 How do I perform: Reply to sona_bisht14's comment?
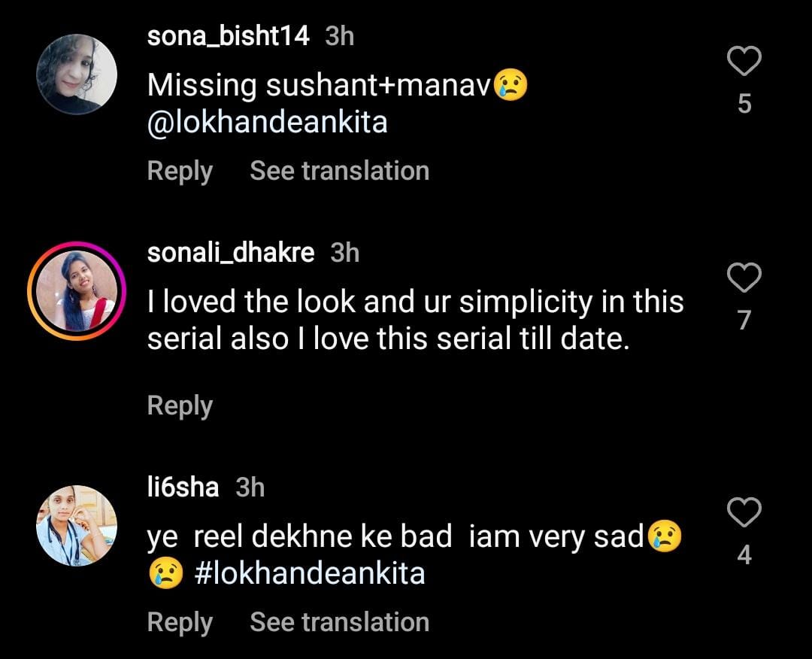(x=180, y=172)
